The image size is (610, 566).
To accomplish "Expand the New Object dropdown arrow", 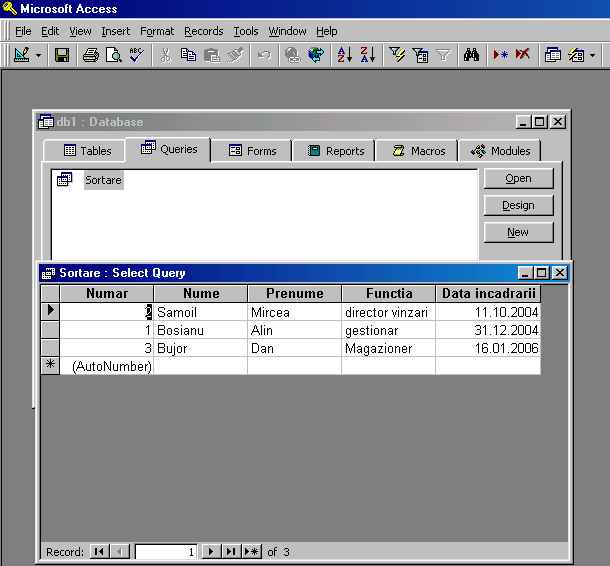I will (593, 56).
